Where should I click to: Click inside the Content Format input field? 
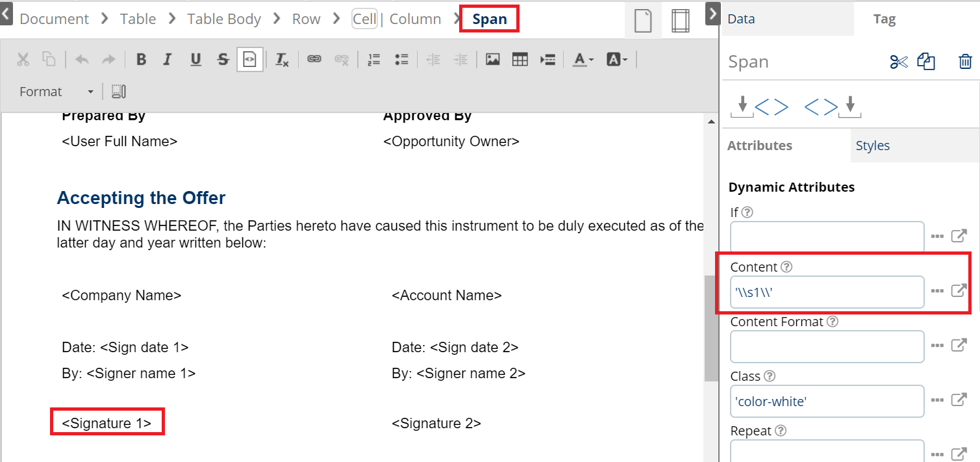tap(827, 346)
